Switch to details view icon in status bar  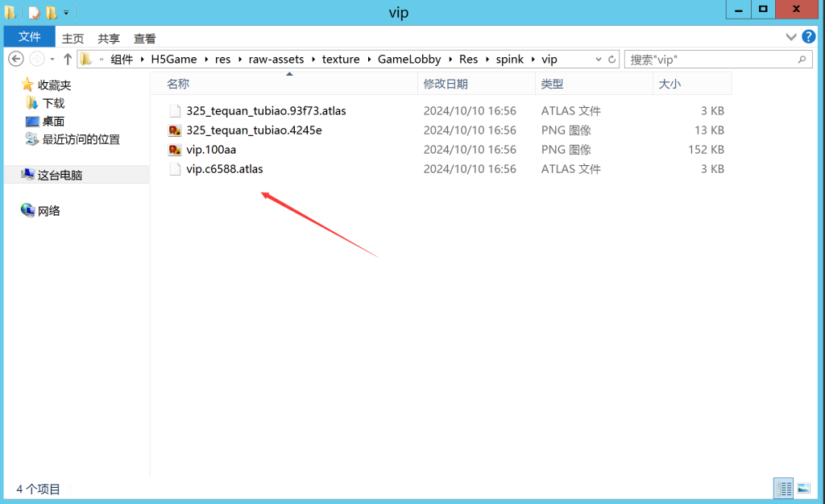pyautogui.click(x=783, y=488)
